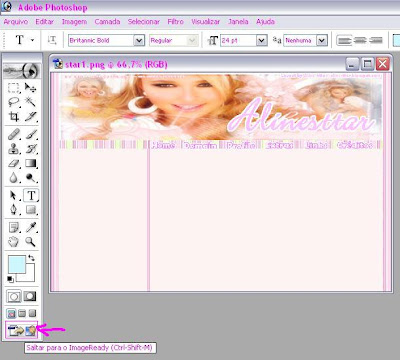Open the Nenhuma anti-aliasing dropdown
Image resolution: width=400 pixels, height=360 pixels.
click(x=322, y=41)
